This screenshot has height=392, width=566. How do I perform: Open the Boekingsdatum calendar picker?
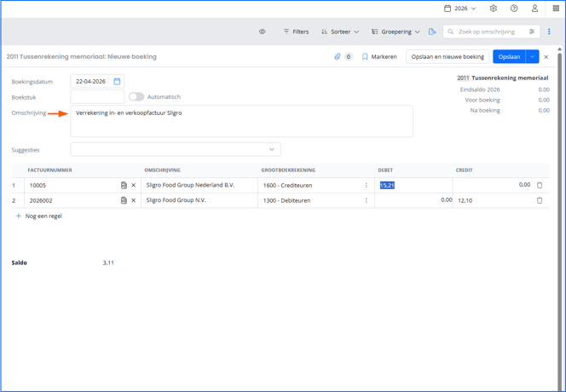pos(117,82)
